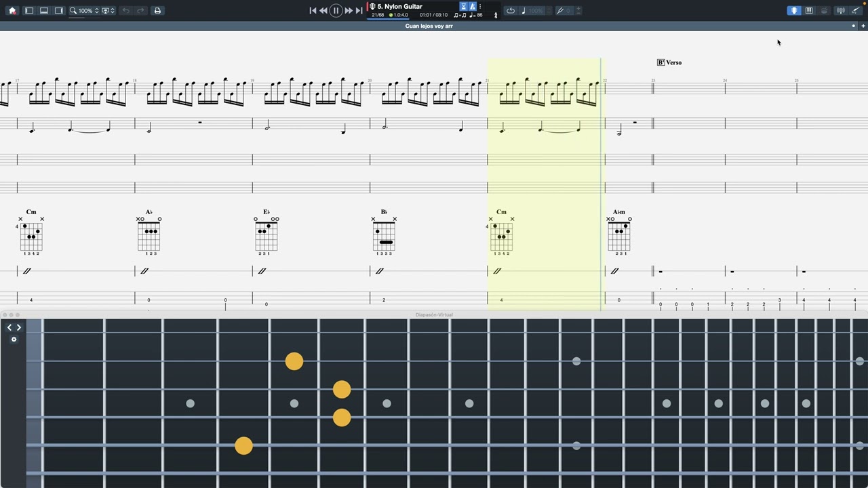Click the tuning fork transpose icon

click(x=560, y=11)
